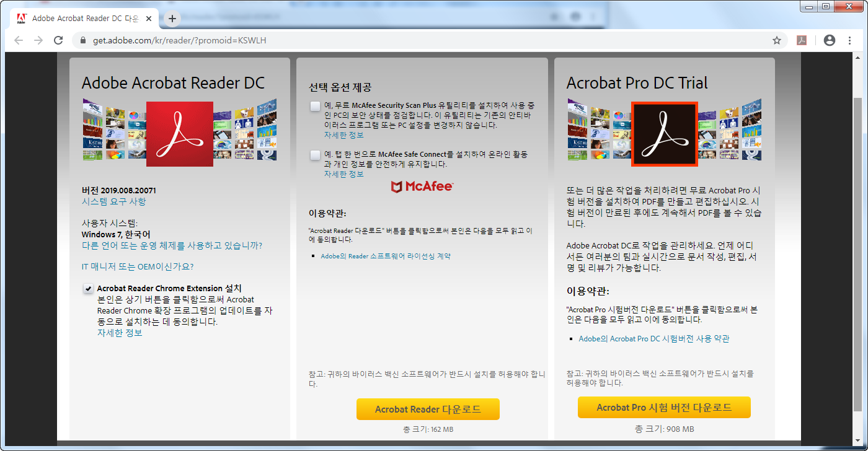Click the 총 크기: 908 MB text
This screenshot has height=451, width=868.
(x=664, y=429)
